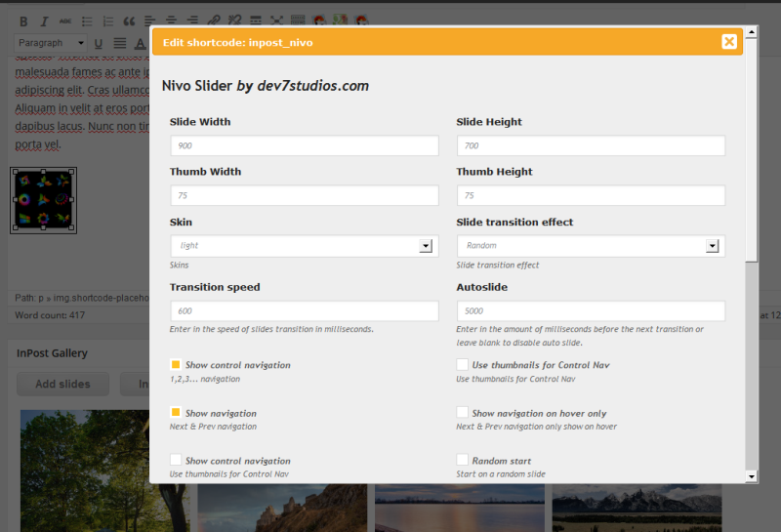Screen dimensions: 781x532
Task: Insert or edit link
Action: click(214, 20)
